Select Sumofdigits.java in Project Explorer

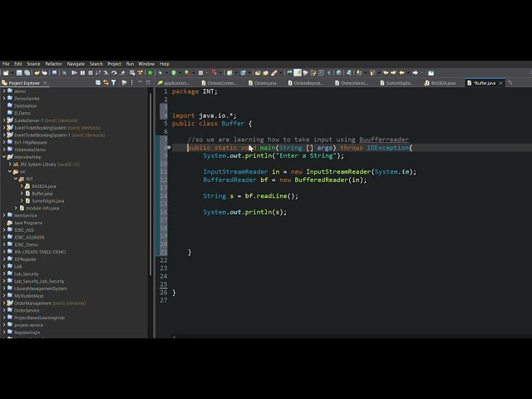[x=48, y=200]
